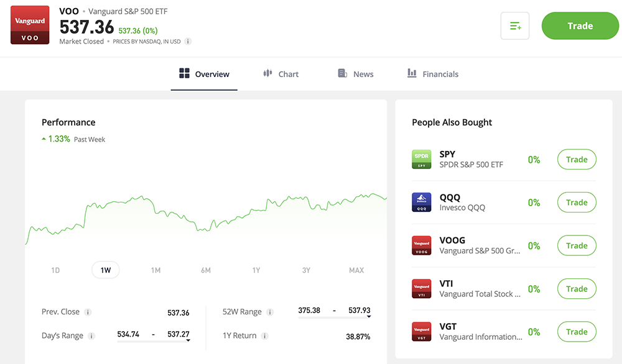Click the Vanguard logo beside VGT
This screenshot has height=364, width=622.
coord(421,331)
